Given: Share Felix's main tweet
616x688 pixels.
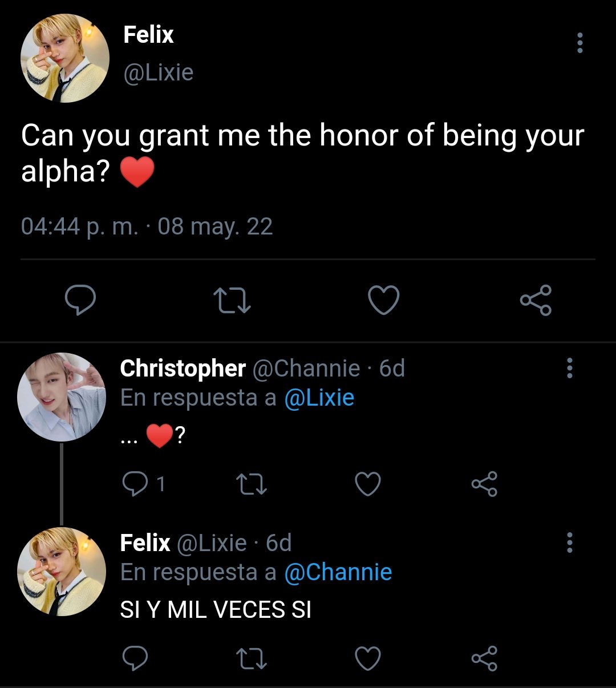Looking at the screenshot, I should (x=536, y=300).
